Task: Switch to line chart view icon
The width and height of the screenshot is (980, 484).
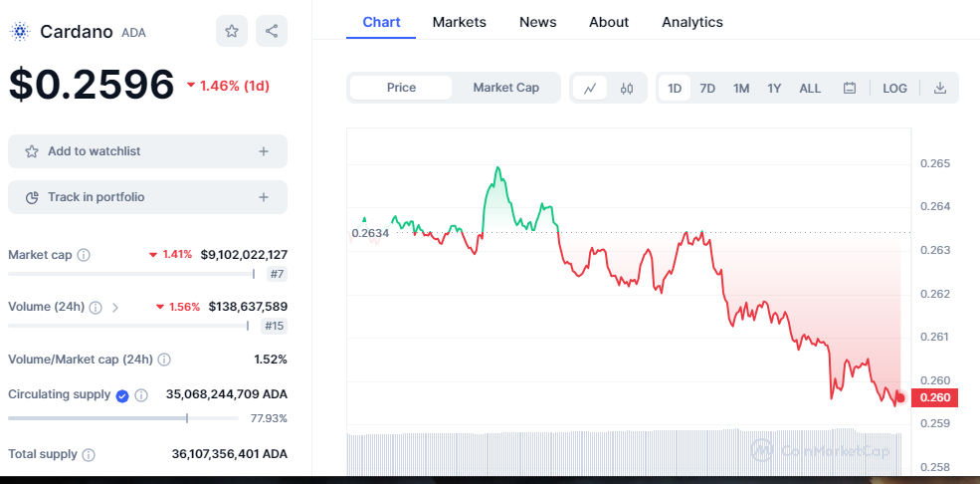Action: pos(590,89)
